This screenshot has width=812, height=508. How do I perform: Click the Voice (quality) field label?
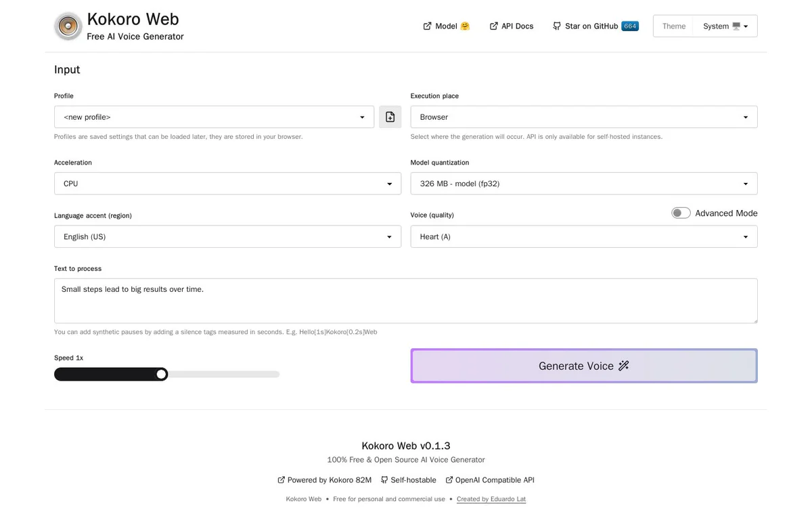point(432,215)
